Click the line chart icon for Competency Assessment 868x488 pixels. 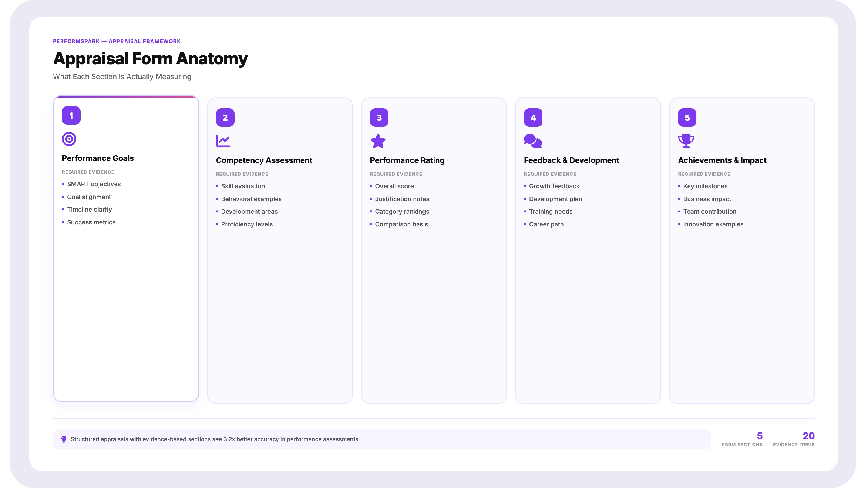click(x=223, y=141)
